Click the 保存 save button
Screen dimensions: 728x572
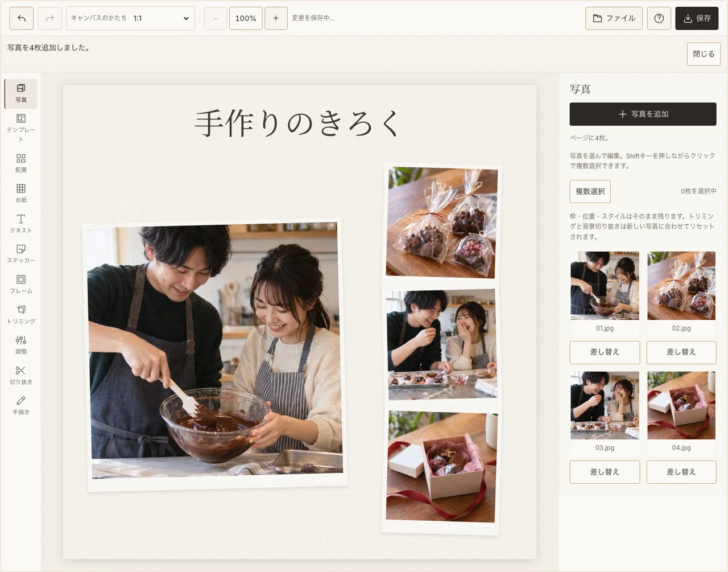(697, 18)
